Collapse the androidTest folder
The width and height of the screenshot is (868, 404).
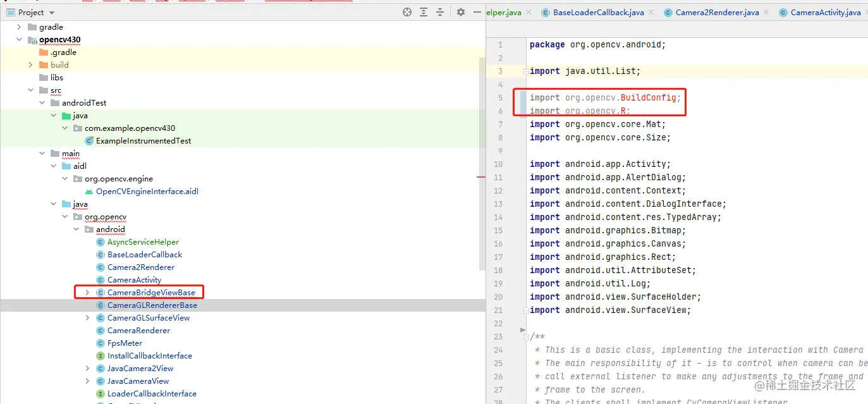42,103
